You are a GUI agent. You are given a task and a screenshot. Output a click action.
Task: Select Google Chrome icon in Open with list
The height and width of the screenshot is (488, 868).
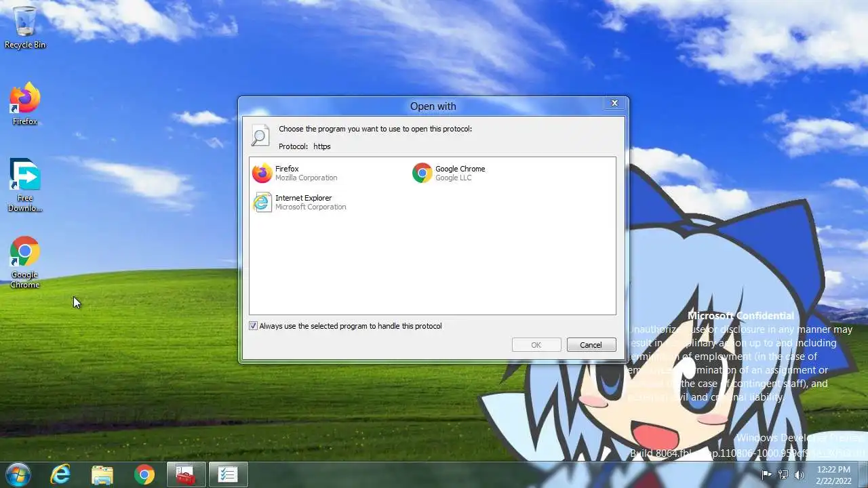pyautogui.click(x=422, y=174)
